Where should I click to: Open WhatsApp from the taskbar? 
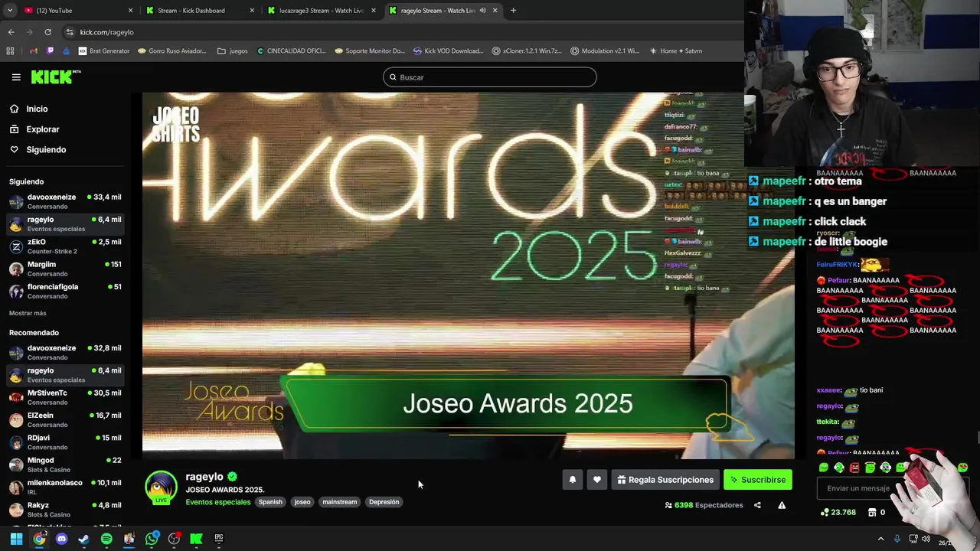click(x=152, y=539)
